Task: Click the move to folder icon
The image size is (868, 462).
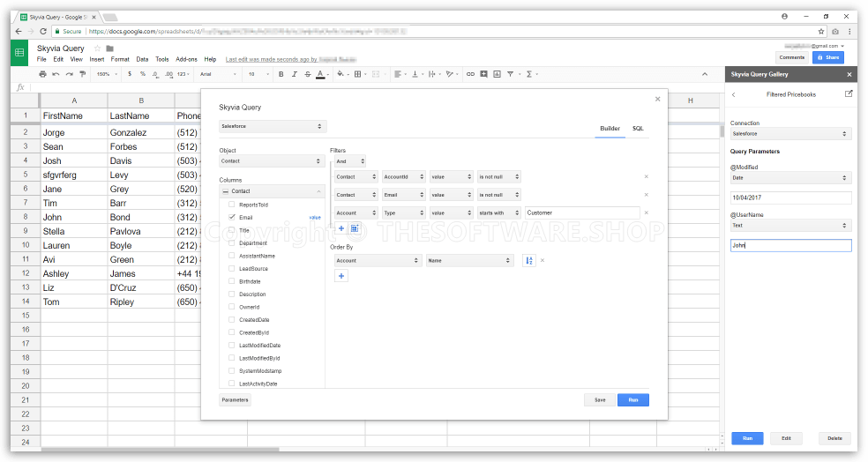Action: [x=109, y=48]
